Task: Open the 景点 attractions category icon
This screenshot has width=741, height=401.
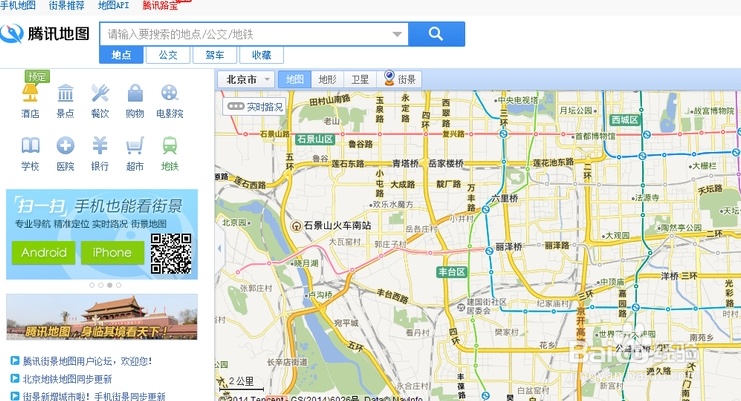Action: 65,100
